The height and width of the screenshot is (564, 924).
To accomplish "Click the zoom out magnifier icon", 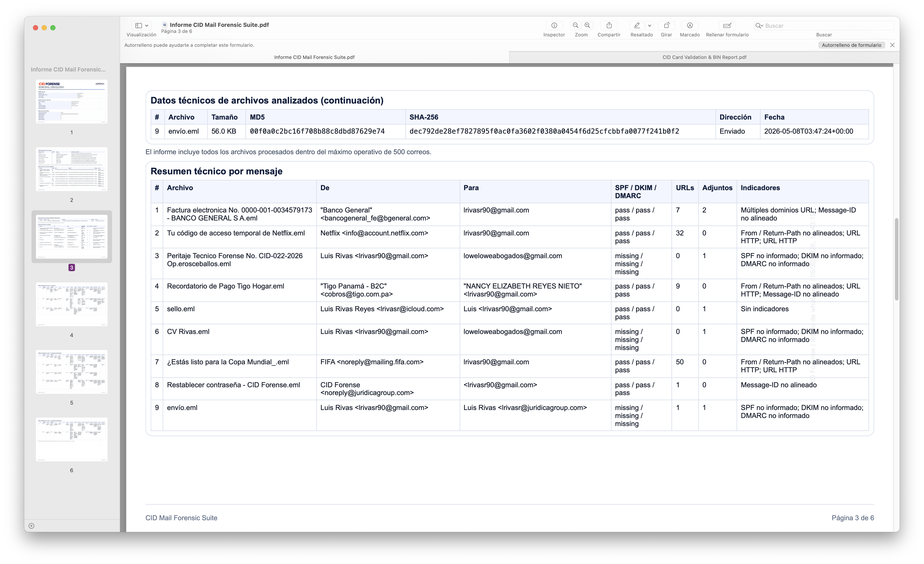I will point(575,26).
